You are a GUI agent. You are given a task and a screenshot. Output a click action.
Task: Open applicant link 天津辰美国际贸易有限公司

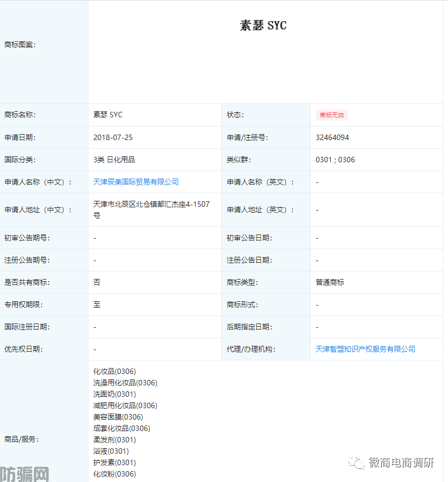tap(136, 182)
